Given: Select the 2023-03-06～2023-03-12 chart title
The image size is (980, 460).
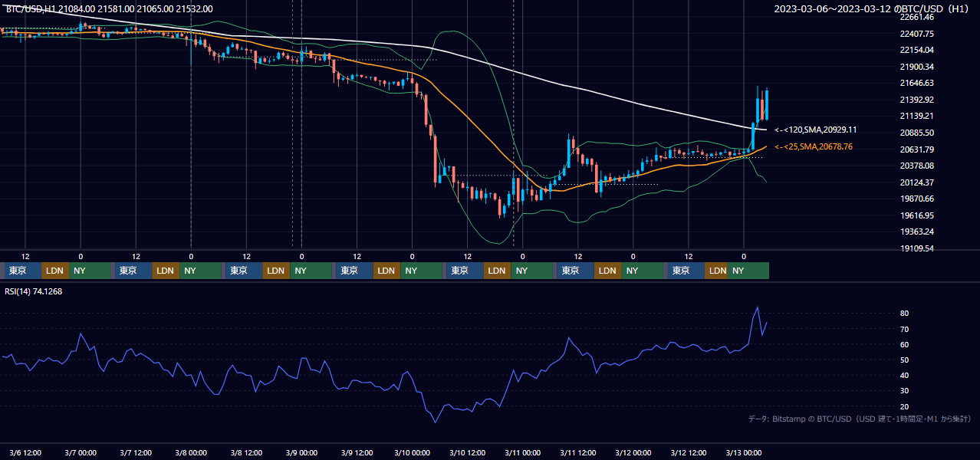Looking at the screenshot, I should [872, 9].
